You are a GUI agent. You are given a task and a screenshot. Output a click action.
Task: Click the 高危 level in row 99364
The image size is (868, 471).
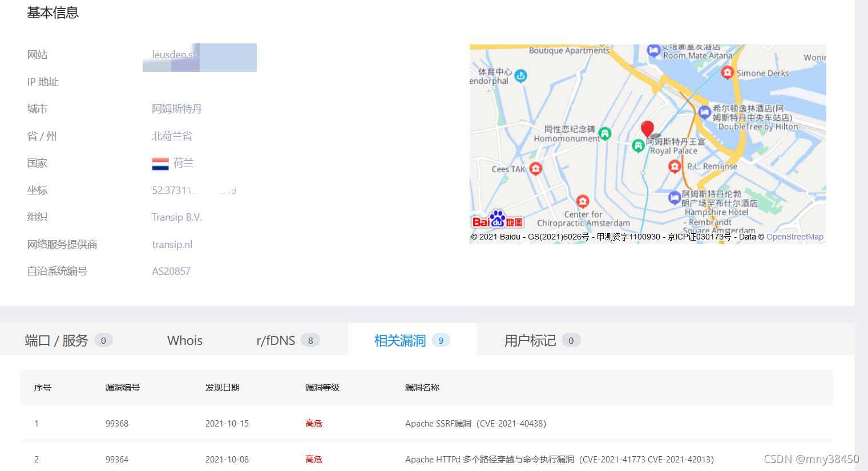(314, 460)
